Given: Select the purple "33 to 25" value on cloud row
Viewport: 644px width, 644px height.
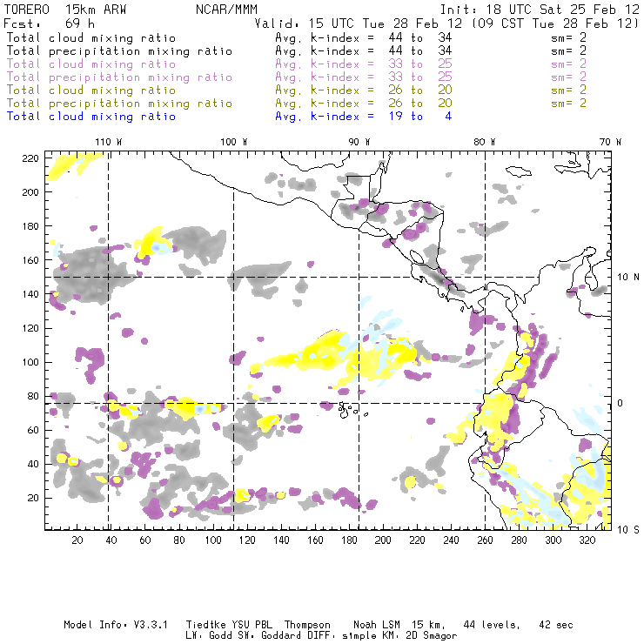Looking at the screenshot, I should point(420,64).
